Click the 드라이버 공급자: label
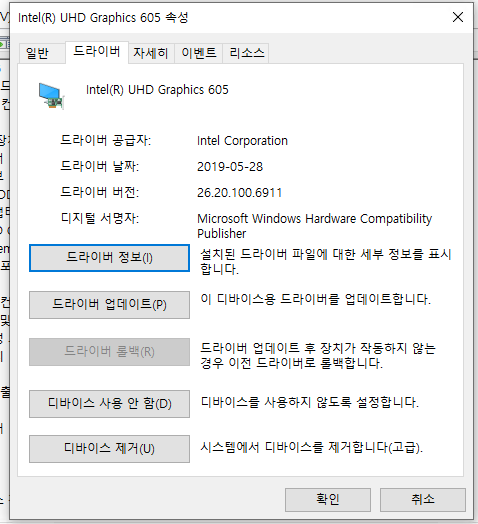 pos(106,140)
